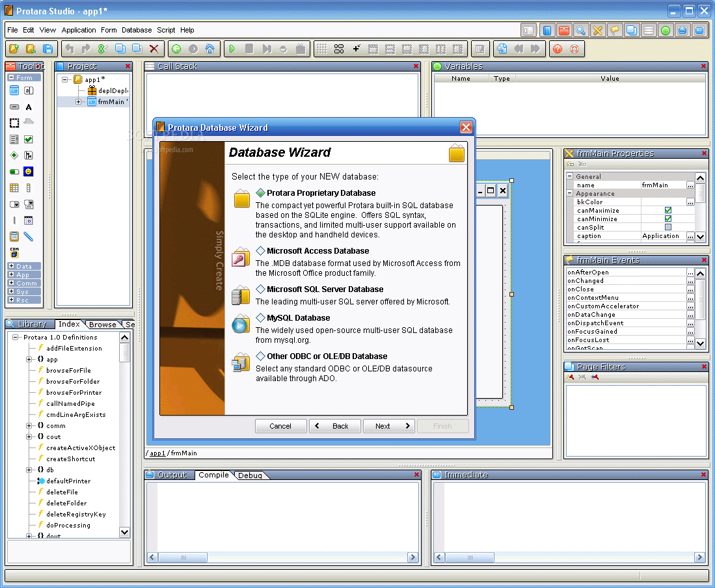Image resolution: width=715 pixels, height=588 pixels.
Task: Click the Next button in wizard
Action: coord(389,426)
